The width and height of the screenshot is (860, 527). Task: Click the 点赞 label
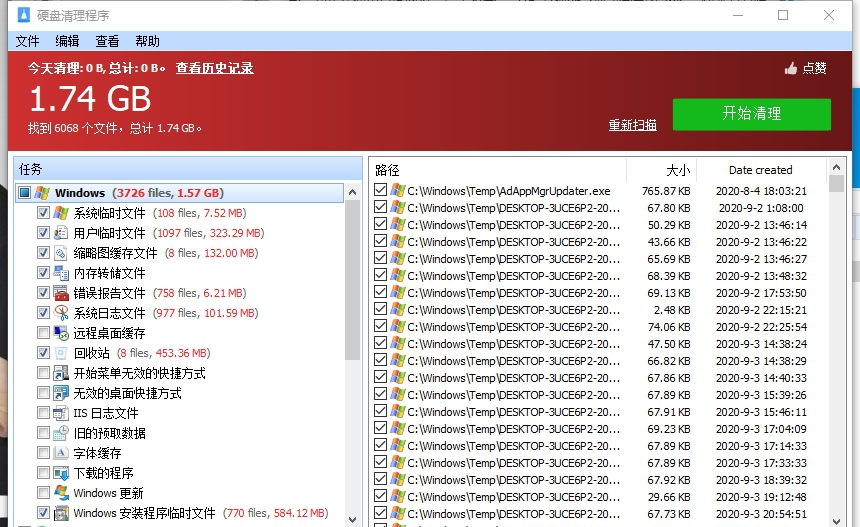tap(814, 69)
